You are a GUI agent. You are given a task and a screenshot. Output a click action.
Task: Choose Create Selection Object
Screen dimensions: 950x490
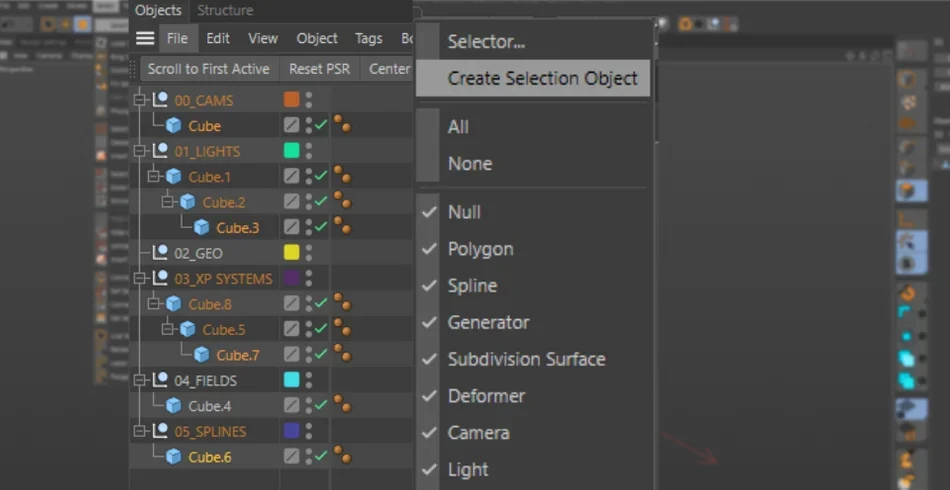click(x=533, y=78)
